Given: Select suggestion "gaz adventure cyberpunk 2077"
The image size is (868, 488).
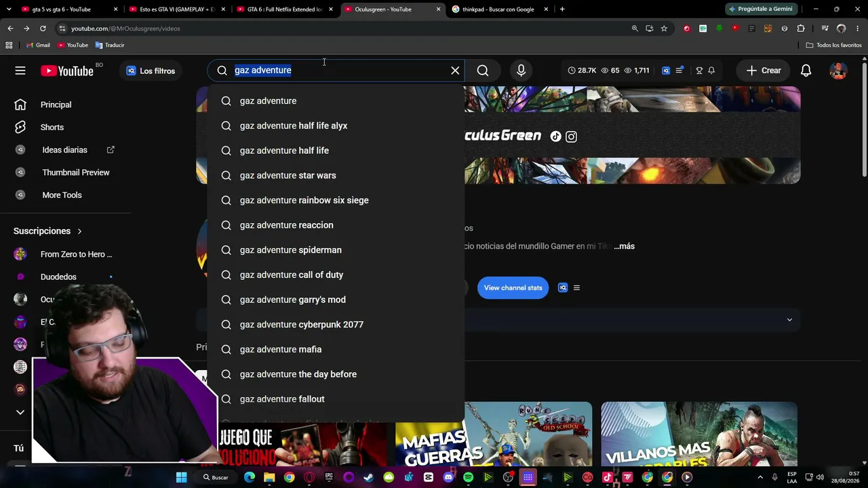Looking at the screenshot, I should 336,325.
